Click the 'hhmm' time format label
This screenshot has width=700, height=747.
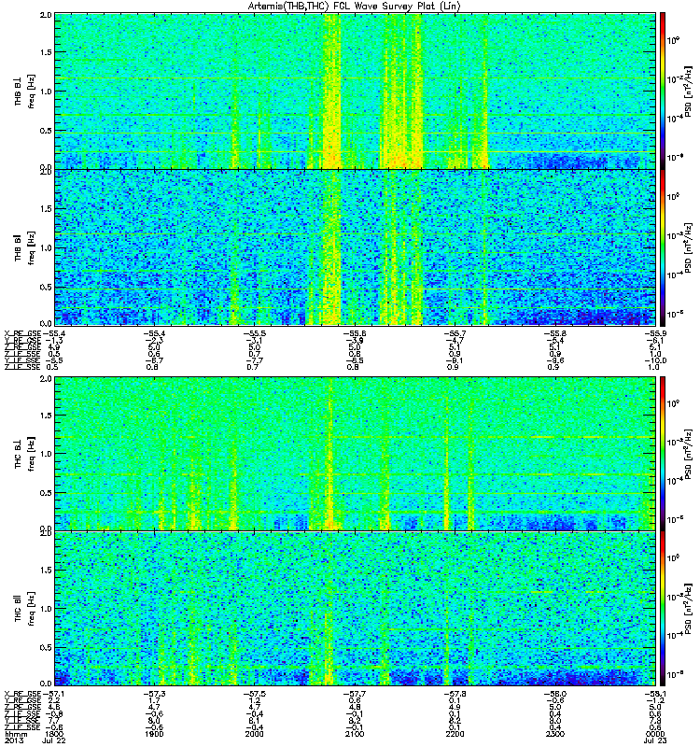coord(16,734)
